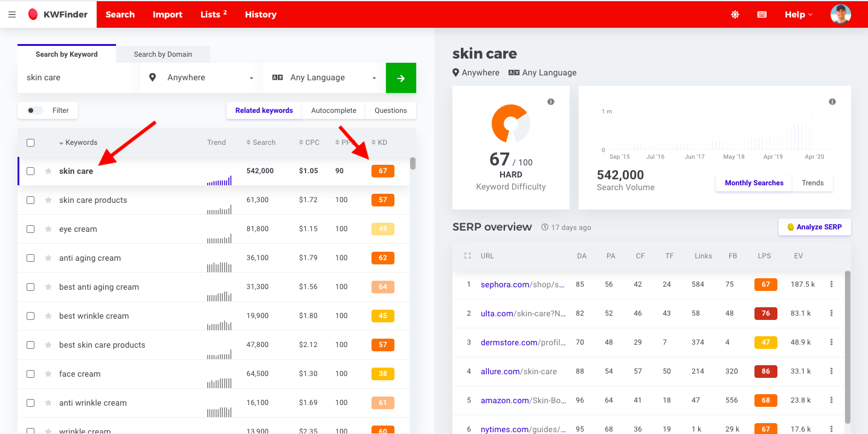Open the Anywhere location dropdown

(x=201, y=78)
